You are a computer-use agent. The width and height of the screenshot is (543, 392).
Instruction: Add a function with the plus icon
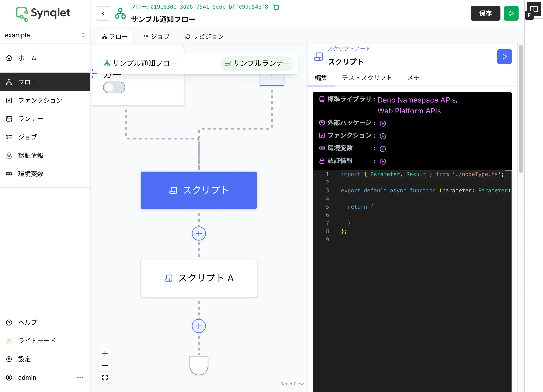pos(383,136)
